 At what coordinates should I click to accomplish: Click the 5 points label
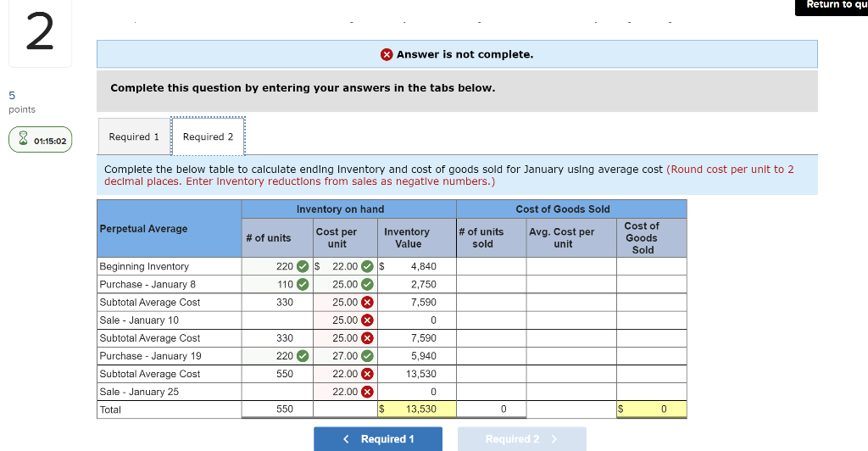click(x=21, y=103)
